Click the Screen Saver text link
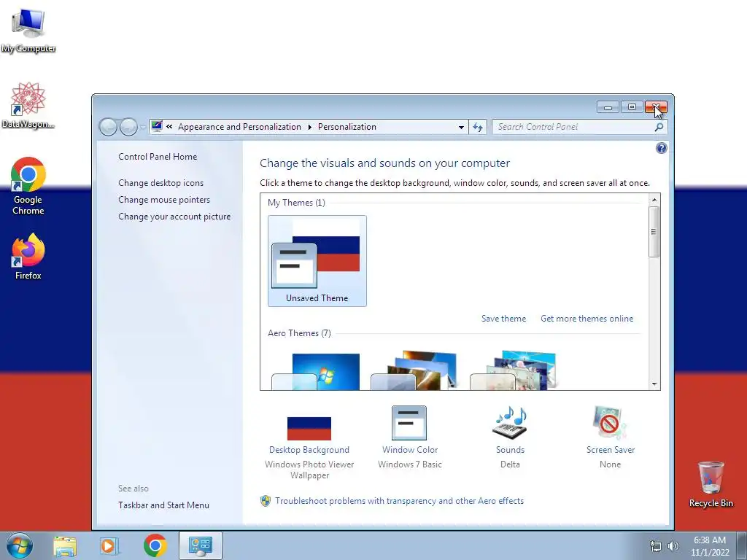 pos(611,450)
